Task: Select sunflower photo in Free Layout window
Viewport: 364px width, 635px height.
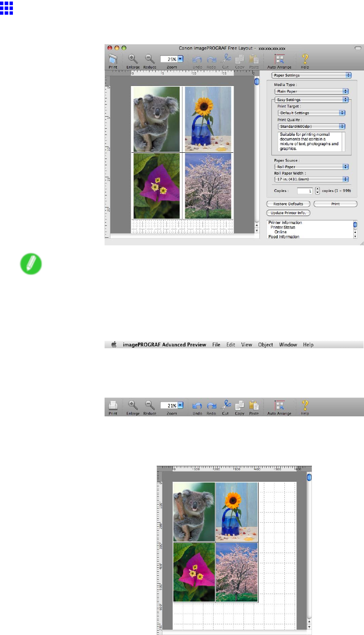Action: (208, 119)
